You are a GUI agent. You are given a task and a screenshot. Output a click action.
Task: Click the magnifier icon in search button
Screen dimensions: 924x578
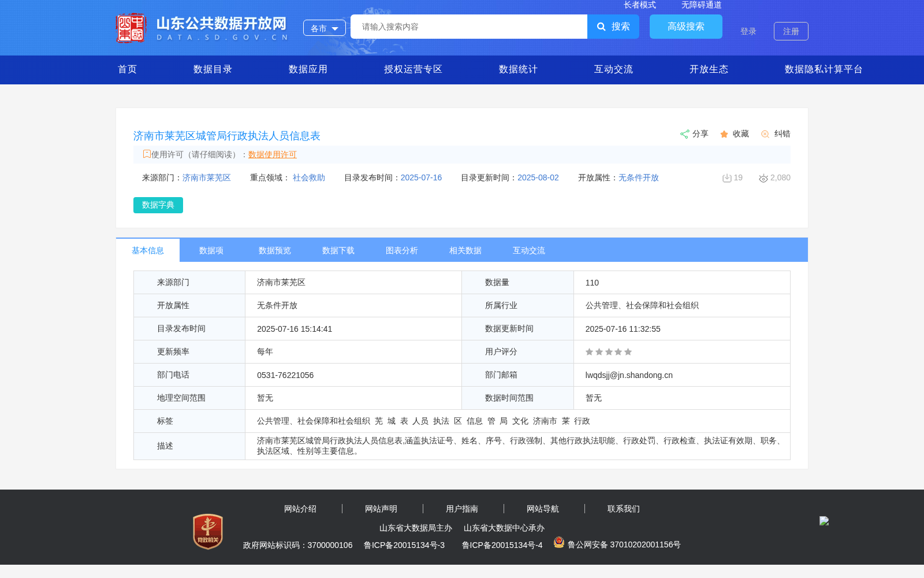pyautogui.click(x=601, y=27)
